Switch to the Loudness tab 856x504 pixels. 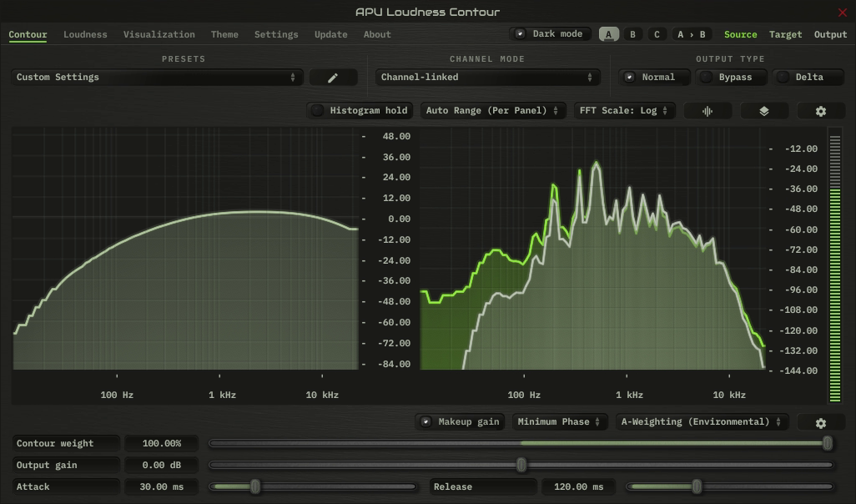click(x=85, y=34)
